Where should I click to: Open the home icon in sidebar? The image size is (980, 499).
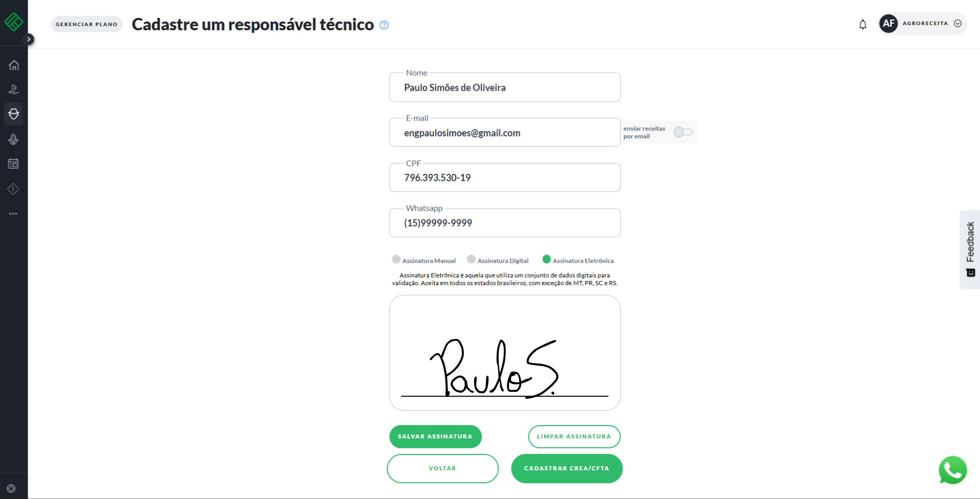click(14, 65)
